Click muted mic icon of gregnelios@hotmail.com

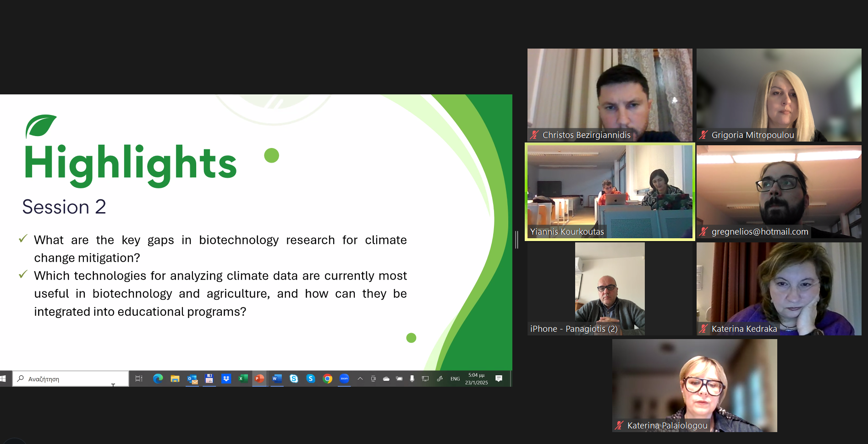[x=703, y=231]
